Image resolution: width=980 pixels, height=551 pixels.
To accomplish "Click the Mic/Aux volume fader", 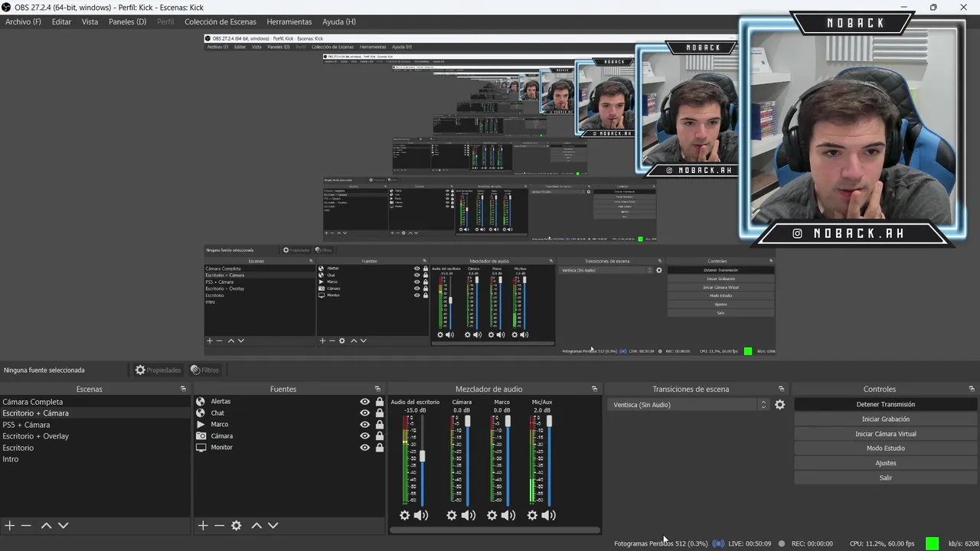I will 549,421.
